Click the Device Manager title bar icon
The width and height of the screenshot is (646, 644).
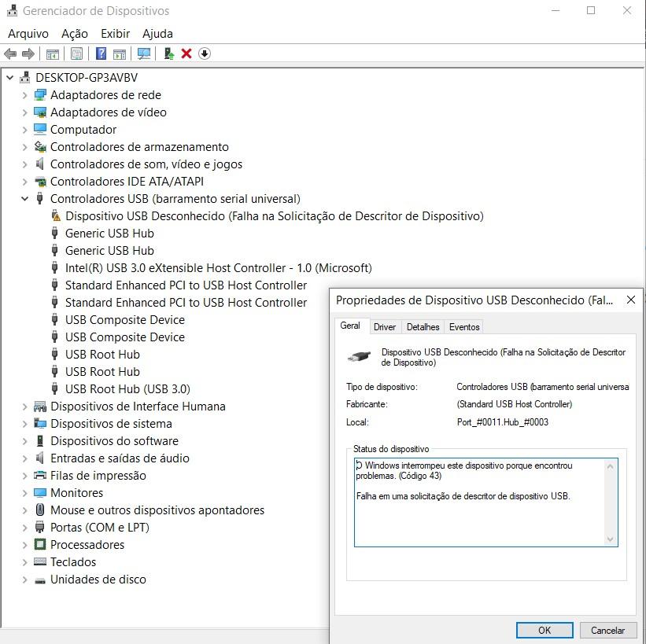(13, 10)
